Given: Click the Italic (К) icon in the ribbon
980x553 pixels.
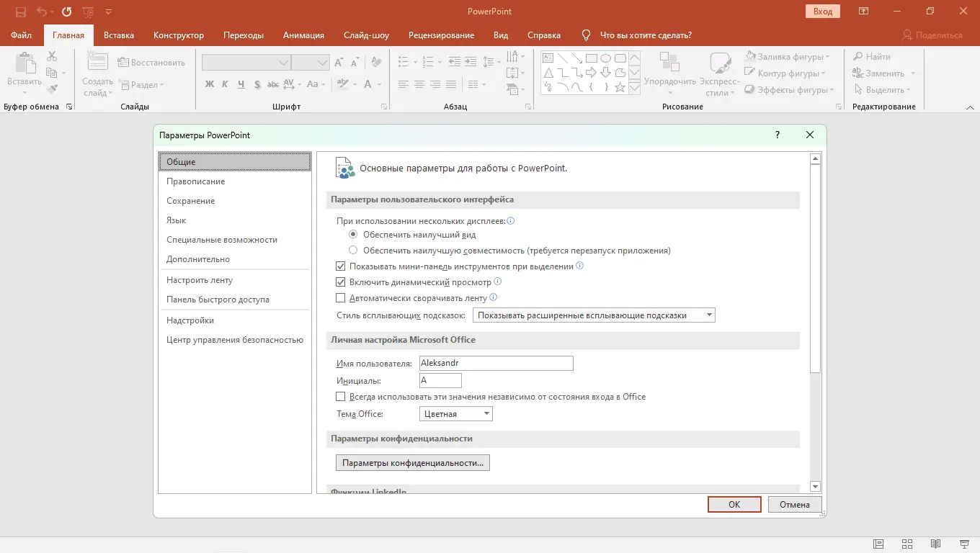Looking at the screenshot, I should click(226, 84).
